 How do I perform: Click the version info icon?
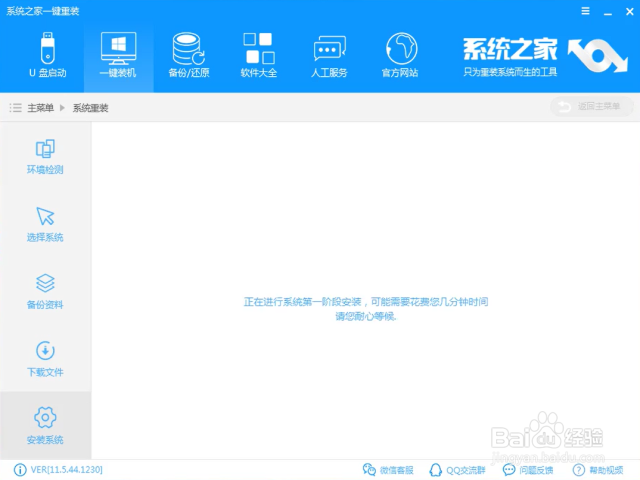(x=20, y=470)
